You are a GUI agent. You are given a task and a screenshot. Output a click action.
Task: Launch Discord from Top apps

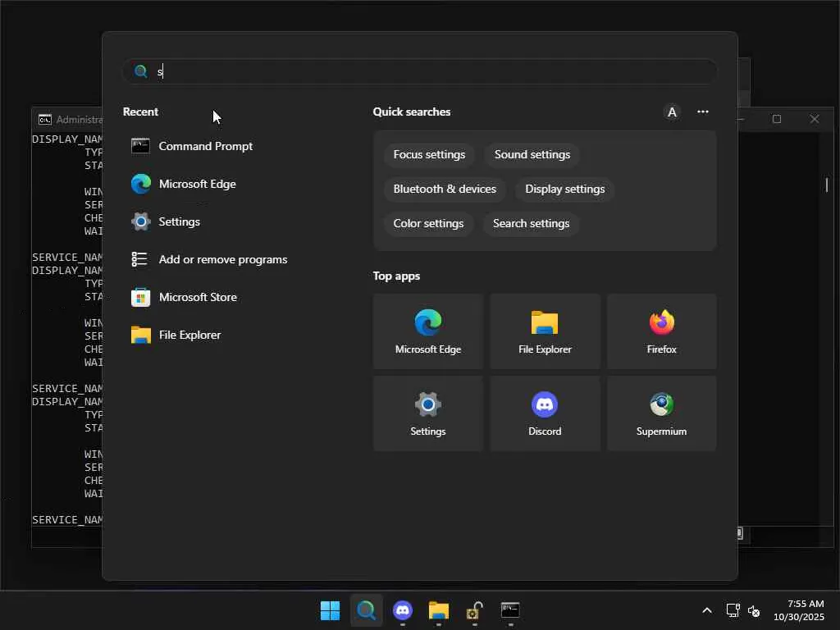[545, 413]
